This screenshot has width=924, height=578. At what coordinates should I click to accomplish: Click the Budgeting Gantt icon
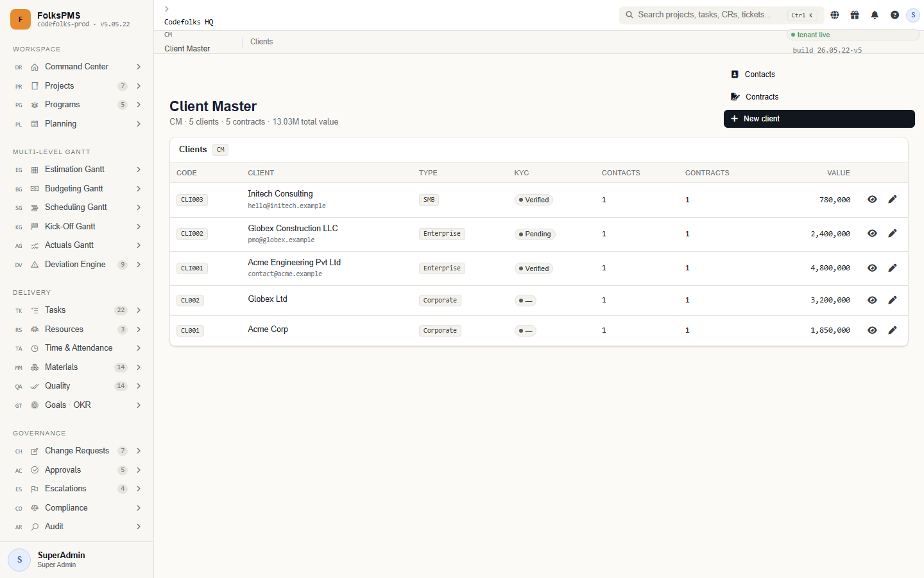35,189
